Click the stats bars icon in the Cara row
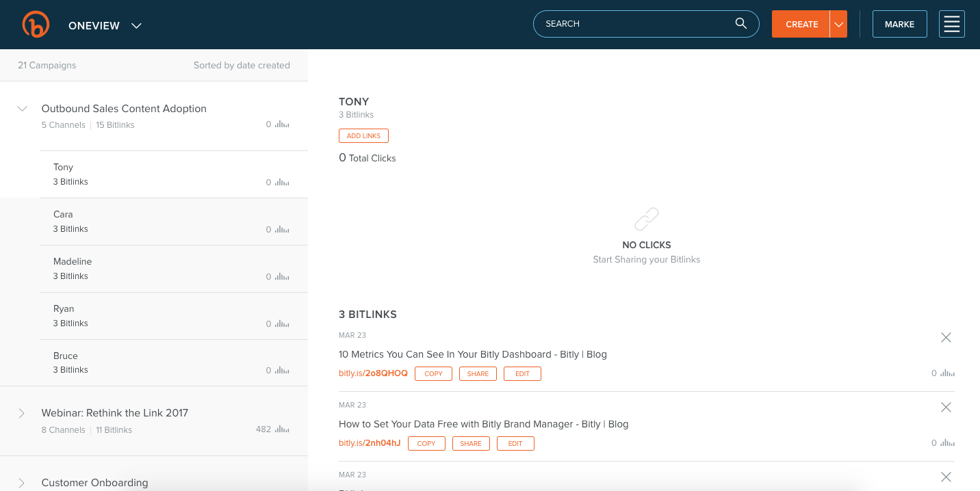Screen dimensions: 980x491 pos(282,230)
